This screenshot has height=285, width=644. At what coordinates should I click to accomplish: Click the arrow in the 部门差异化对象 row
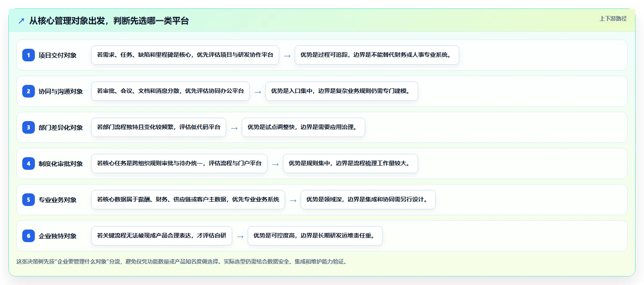click(x=234, y=128)
